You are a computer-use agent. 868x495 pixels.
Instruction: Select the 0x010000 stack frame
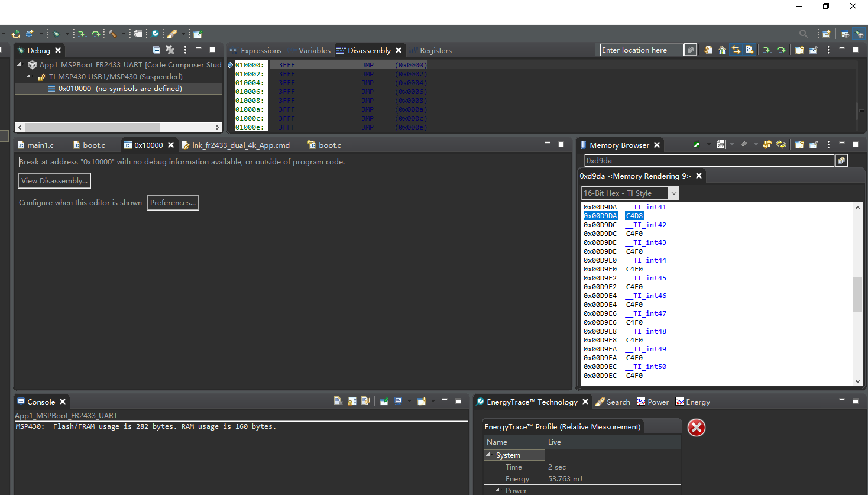click(118, 89)
